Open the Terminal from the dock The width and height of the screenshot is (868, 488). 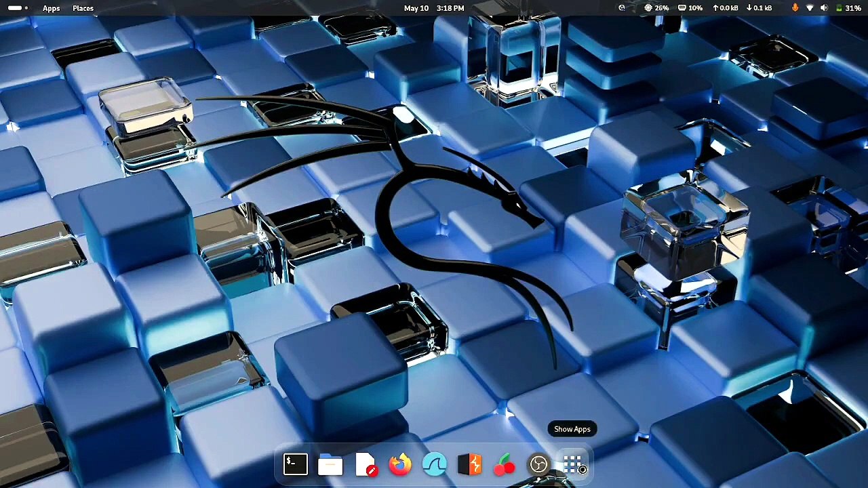point(296,464)
